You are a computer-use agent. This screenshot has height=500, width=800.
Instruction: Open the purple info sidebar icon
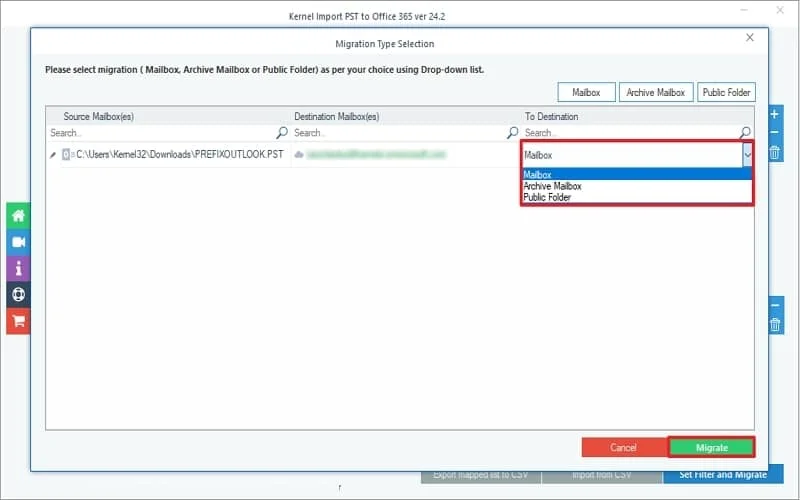click(x=18, y=268)
